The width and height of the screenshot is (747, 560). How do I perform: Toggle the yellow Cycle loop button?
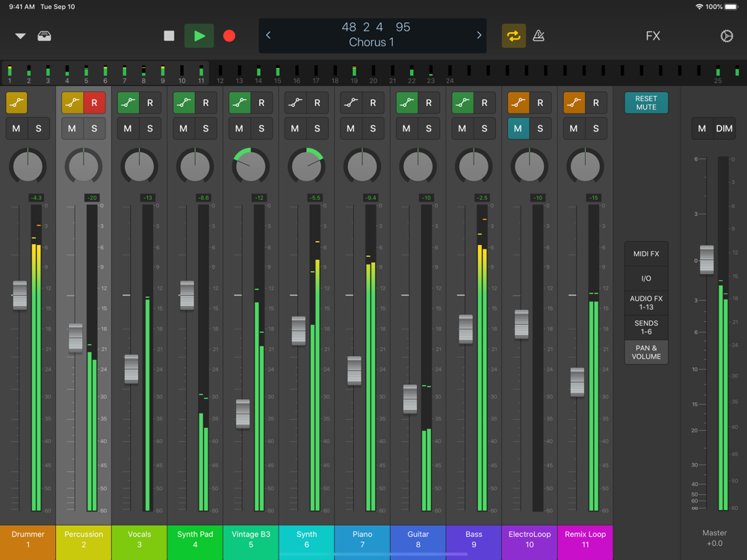pyautogui.click(x=513, y=36)
